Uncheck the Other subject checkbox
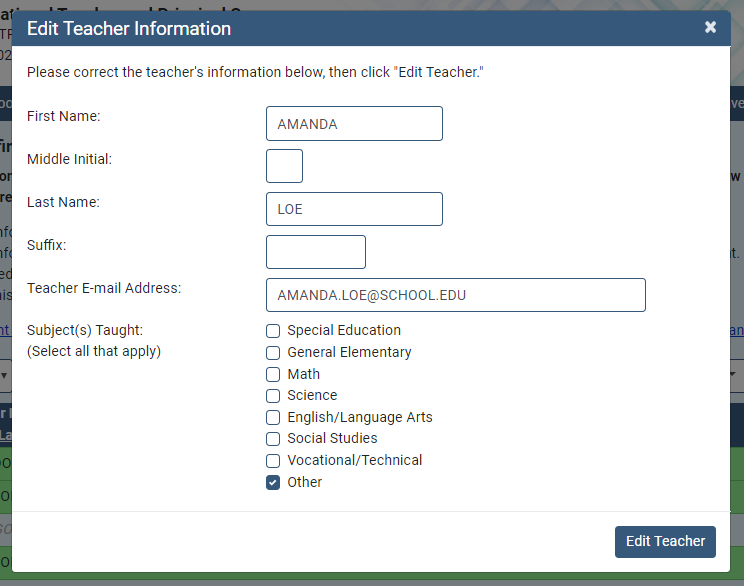Viewport: 744px width, 586px height. 273,483
